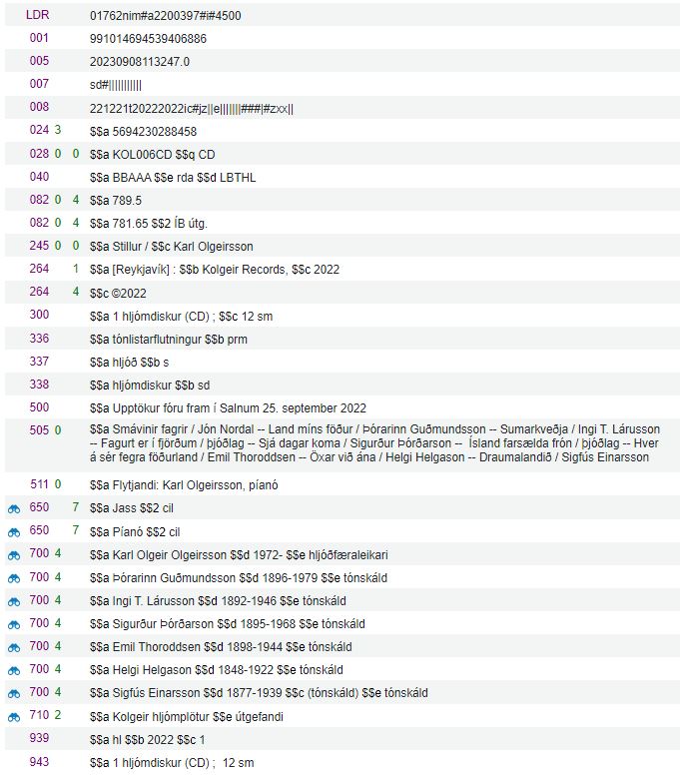Select entry Karl Olgeir Olgeirsson 1972- hljóðfæraleikari
This screenshot has width=680, height=784.
click(x=239, y=555)
